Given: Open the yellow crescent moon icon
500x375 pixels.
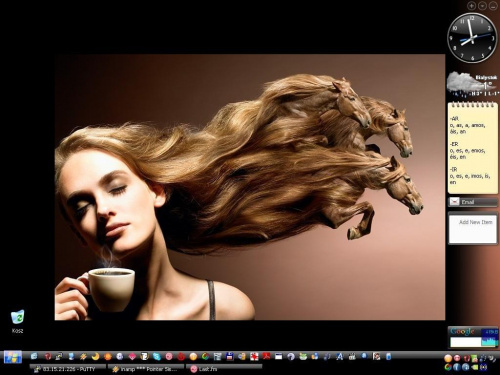Looking at the screenshot, I should [95, 356].
